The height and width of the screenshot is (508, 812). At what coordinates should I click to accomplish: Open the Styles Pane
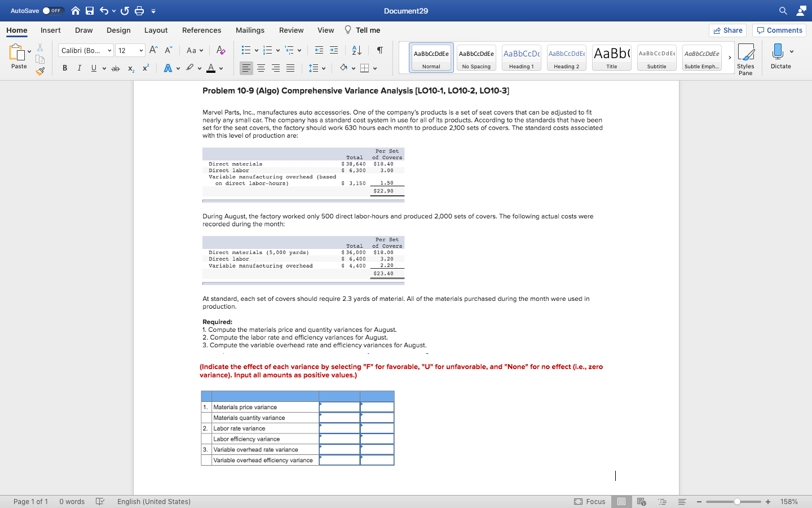click(745, 58)
